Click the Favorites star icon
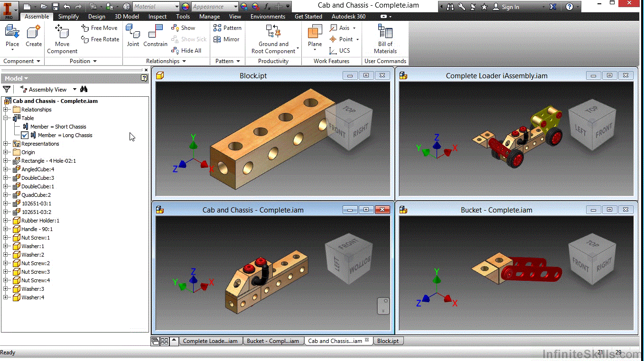 [x=484, y=7]
